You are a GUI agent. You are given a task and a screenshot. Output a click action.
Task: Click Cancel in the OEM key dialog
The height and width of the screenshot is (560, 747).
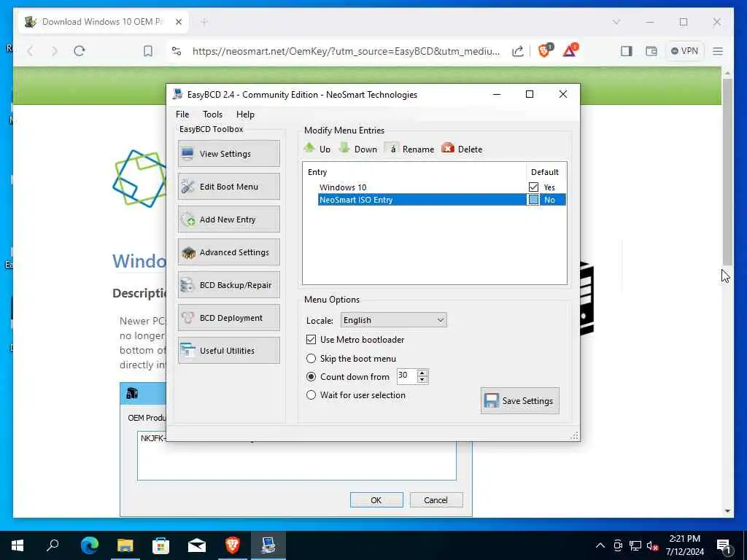coord(436,500)
